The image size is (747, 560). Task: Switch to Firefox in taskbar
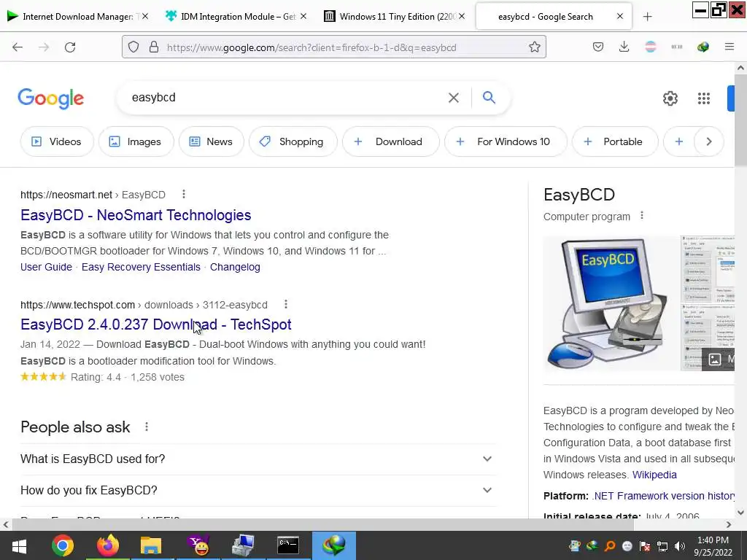pos(108,545)
